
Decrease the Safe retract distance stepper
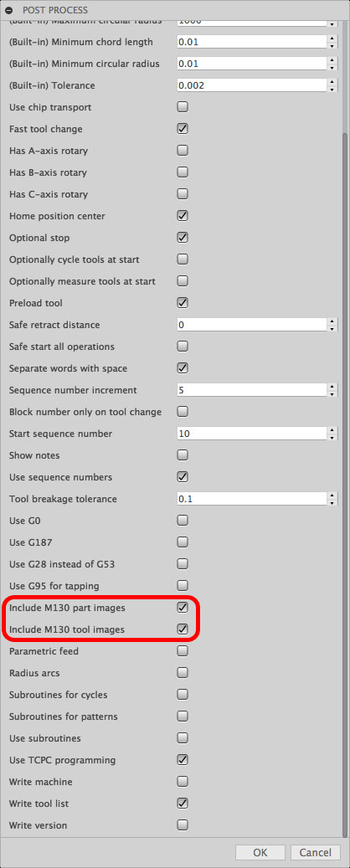tap(332, 328)
